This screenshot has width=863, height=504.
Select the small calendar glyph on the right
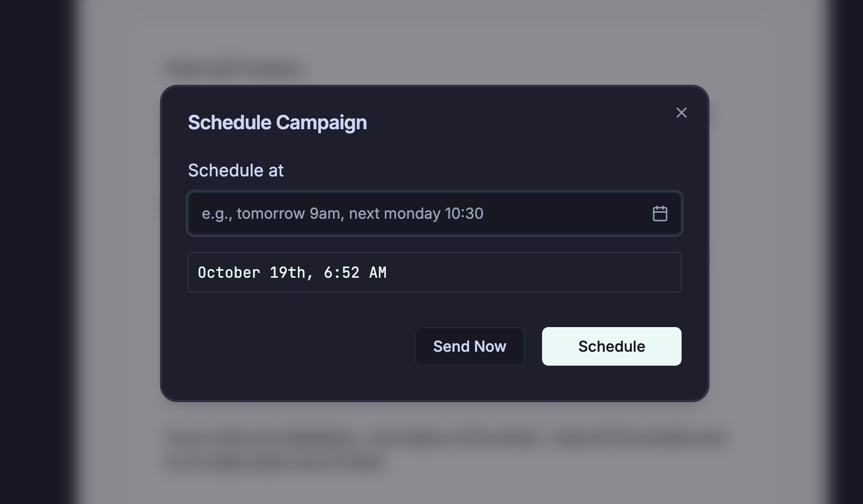(660, 213)
